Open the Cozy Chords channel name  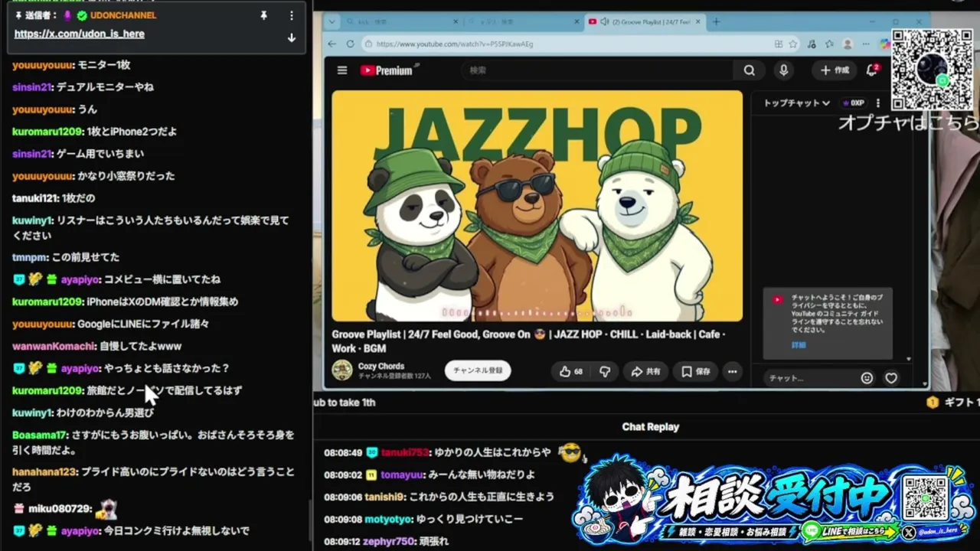[381, 366]
